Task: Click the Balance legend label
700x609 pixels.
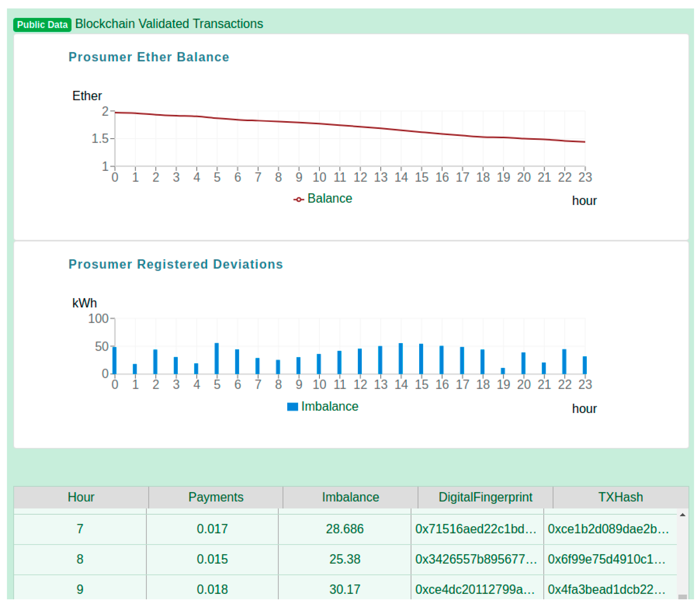Action: 330,198
